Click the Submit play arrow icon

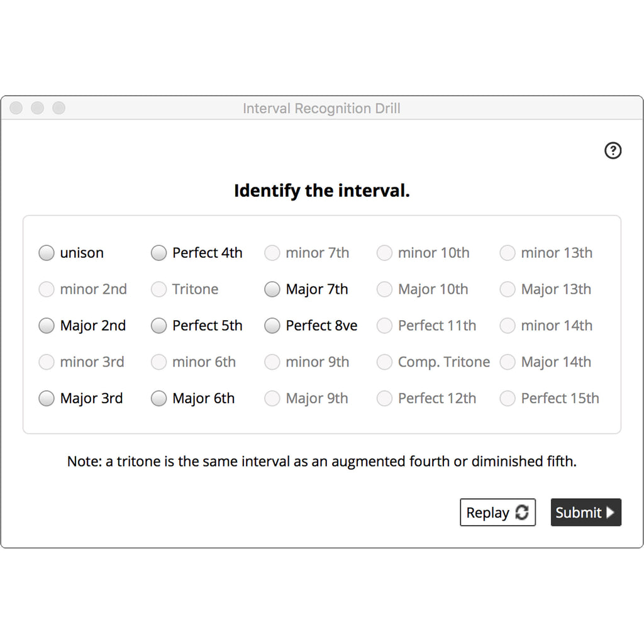pos(610,513)
